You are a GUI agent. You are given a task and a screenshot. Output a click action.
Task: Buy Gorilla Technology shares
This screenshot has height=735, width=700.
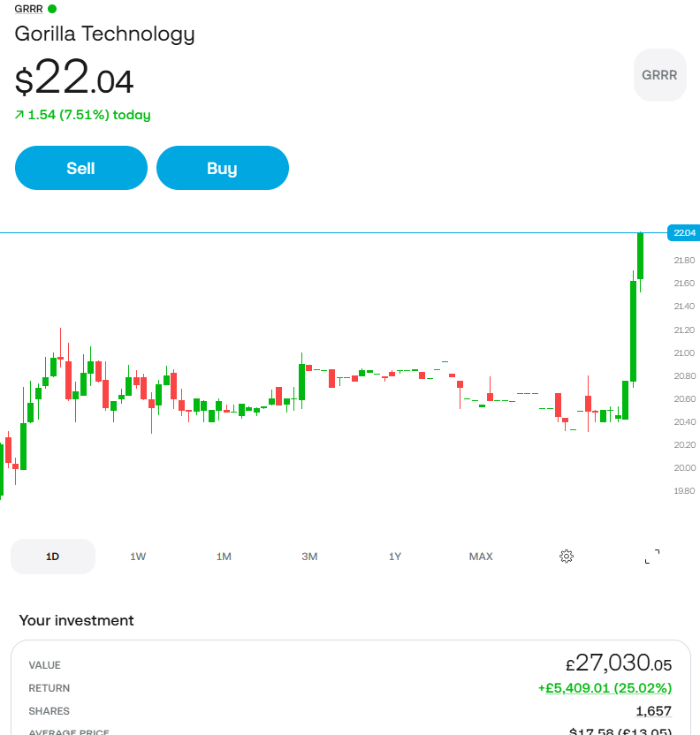[x=223, y=168]
